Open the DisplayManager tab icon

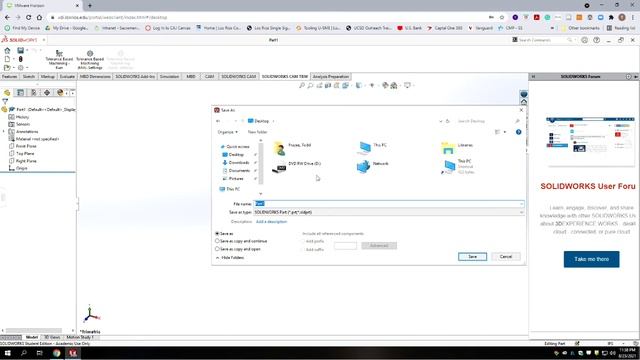60,93
